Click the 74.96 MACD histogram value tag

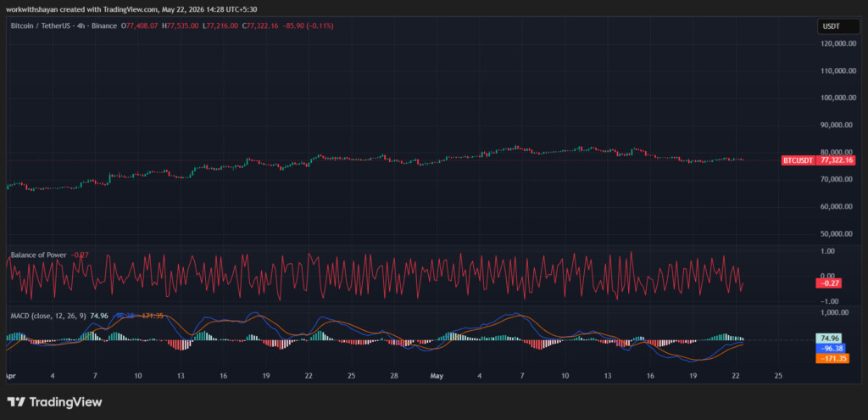(x=829, y=338)
